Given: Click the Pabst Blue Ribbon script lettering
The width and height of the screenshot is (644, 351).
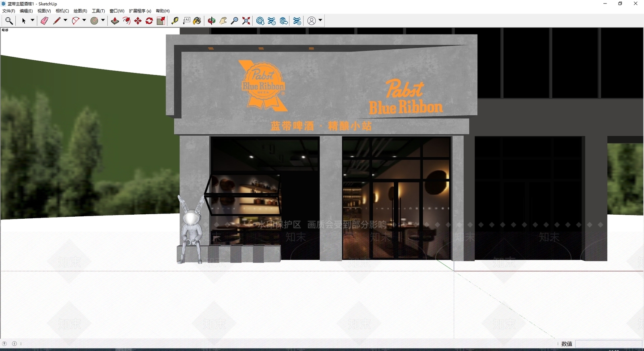Looking at the screenshot, I should [406, 97].
